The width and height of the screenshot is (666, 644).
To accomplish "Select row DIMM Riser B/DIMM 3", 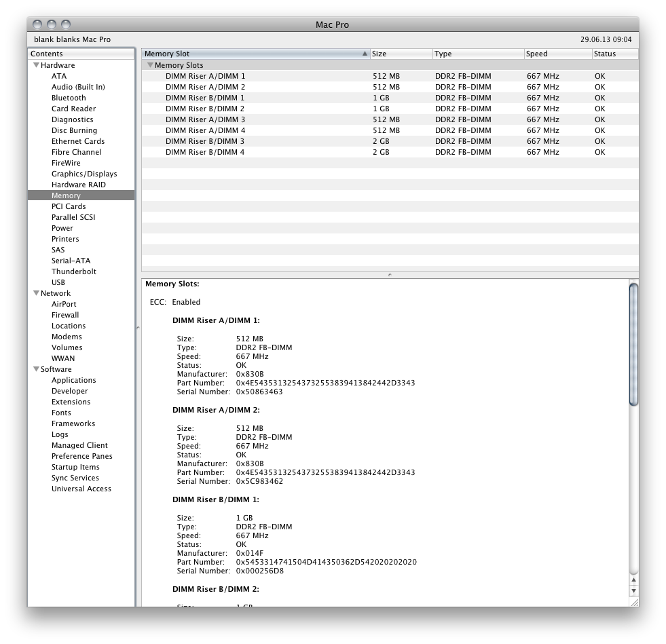I will 390,141.
